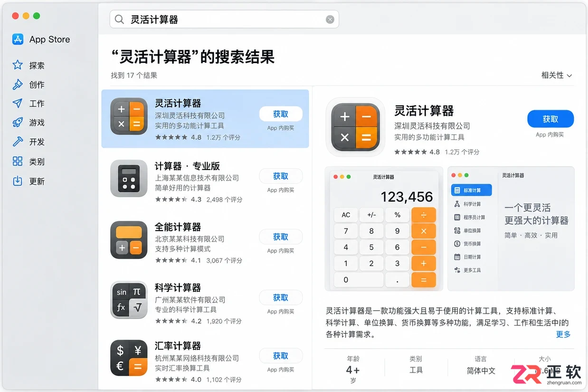Screen dimensions: 588x392
Task: Open the 创作 brush icon in sidebar
Action: coord(18,85)
